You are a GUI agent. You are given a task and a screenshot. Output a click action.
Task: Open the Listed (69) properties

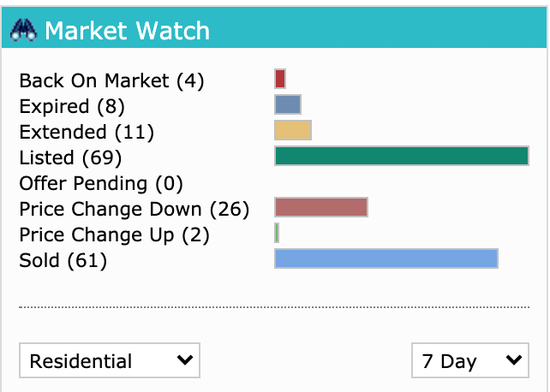click(x=70, y=157)
